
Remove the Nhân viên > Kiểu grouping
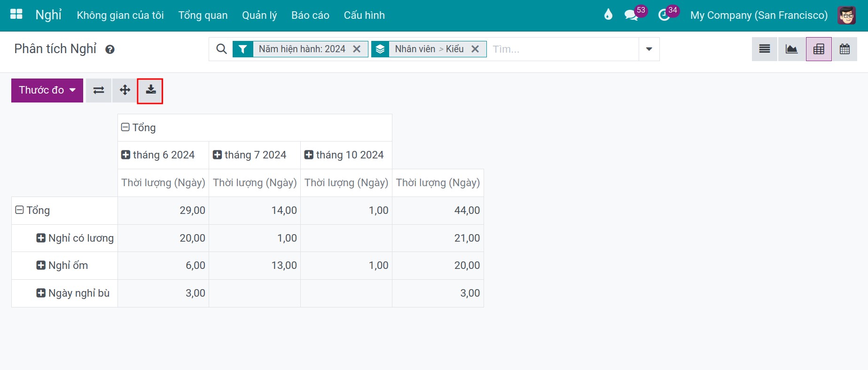pyautogui.click(x=475, y=49)
